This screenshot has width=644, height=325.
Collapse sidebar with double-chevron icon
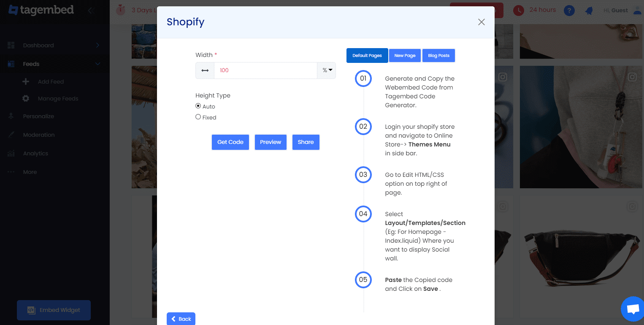91,11
